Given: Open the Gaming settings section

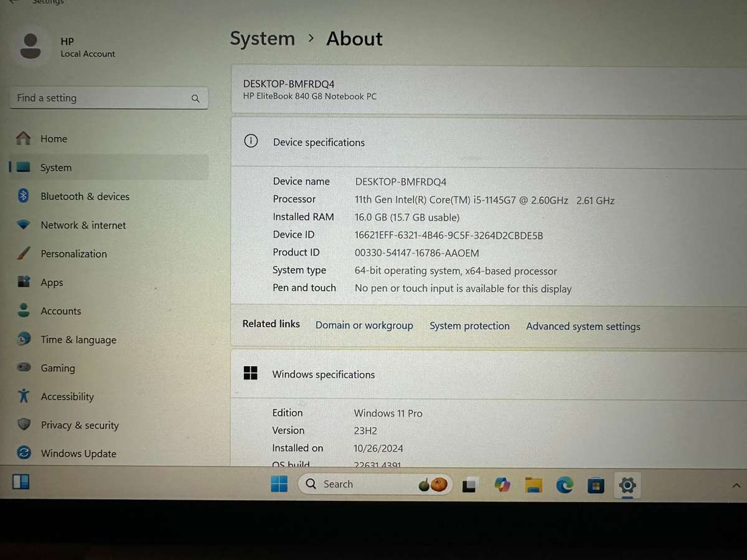Looking at the screenshot, I should click(58, 368).
